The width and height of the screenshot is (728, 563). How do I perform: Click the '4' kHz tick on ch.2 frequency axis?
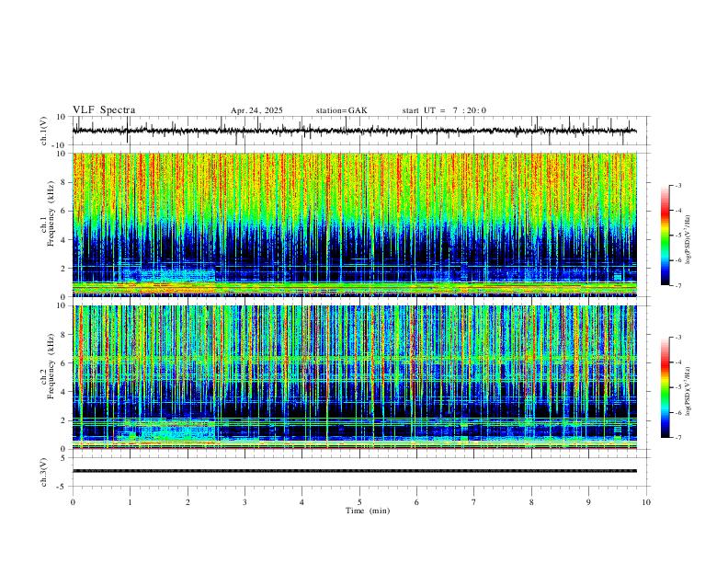click(x=64, y=392)
